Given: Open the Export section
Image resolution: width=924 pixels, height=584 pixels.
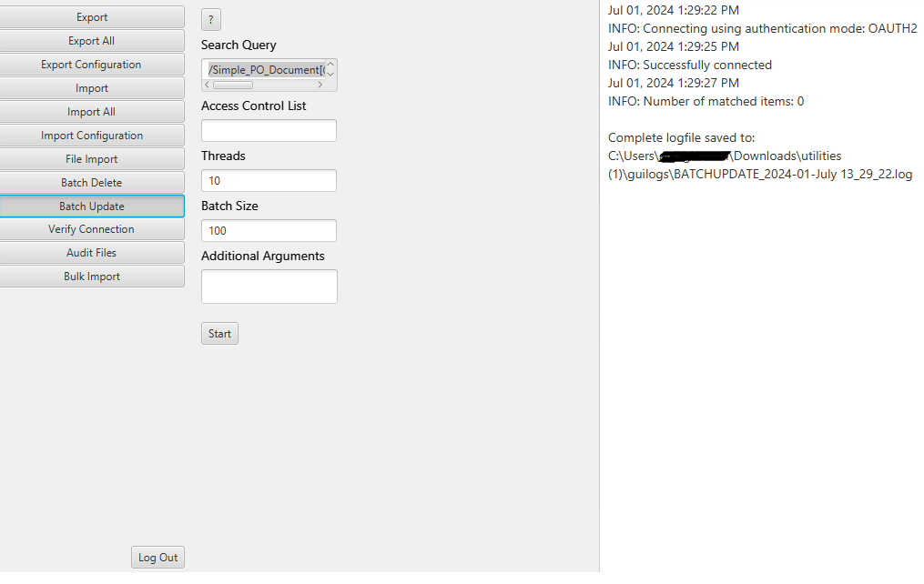Looking at the screenshot, I should point(92,17).
